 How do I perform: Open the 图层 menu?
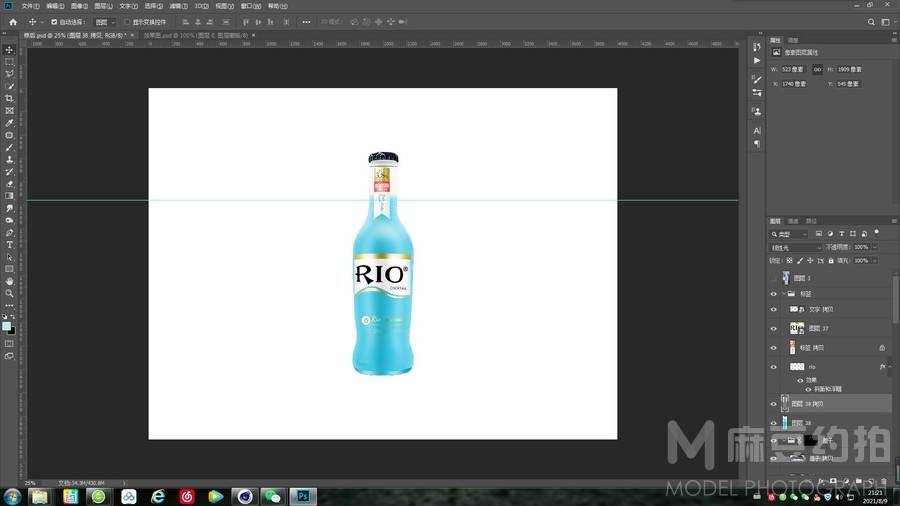(x=103, y=6)
